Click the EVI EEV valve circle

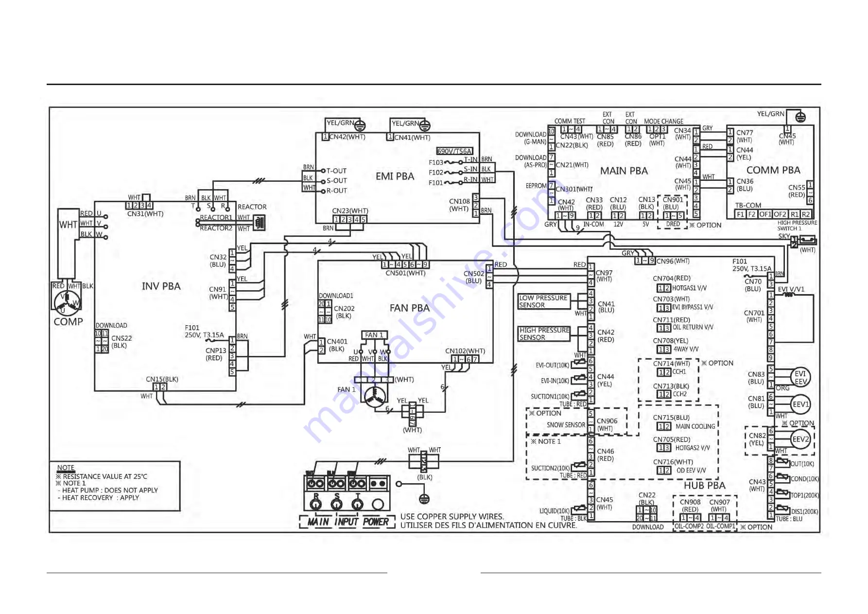(x=800, y=377)
